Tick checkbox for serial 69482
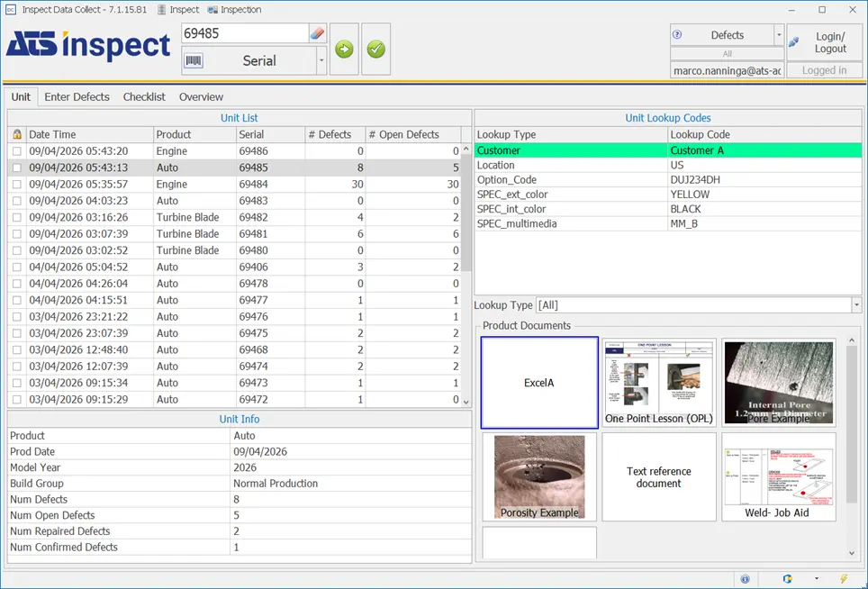This screenshot has height=589, width=868. (17, 218)
